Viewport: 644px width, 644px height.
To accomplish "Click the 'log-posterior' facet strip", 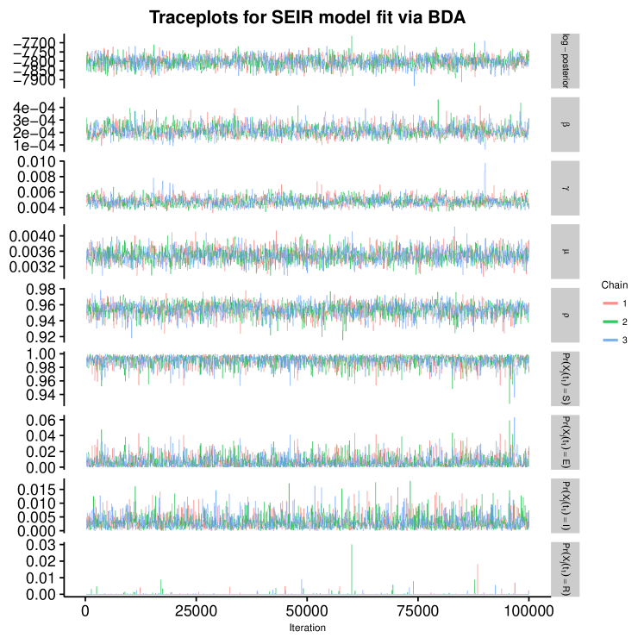I will coord(566,61).
